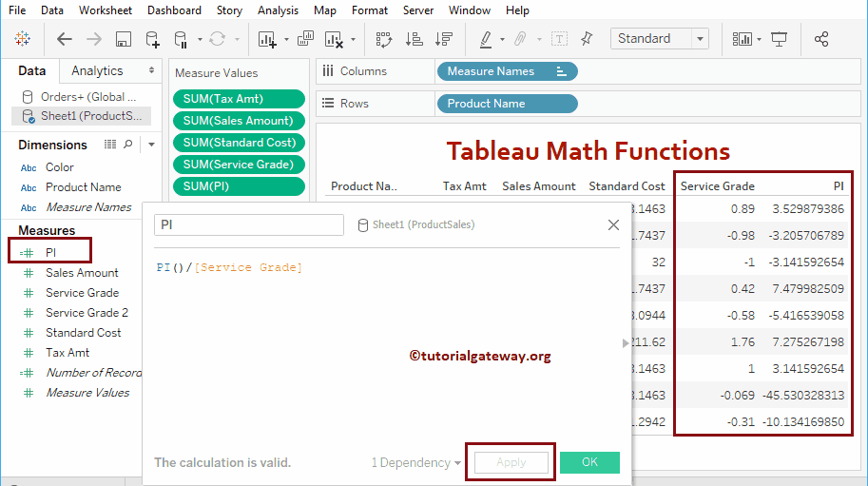Select the Service Grade 2 measure

click(87, 313)
